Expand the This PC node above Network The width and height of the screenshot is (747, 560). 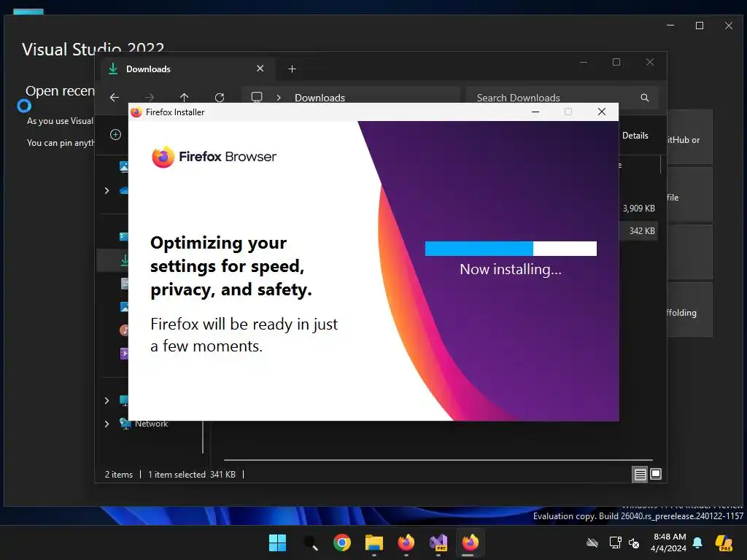tap(107, 400)
